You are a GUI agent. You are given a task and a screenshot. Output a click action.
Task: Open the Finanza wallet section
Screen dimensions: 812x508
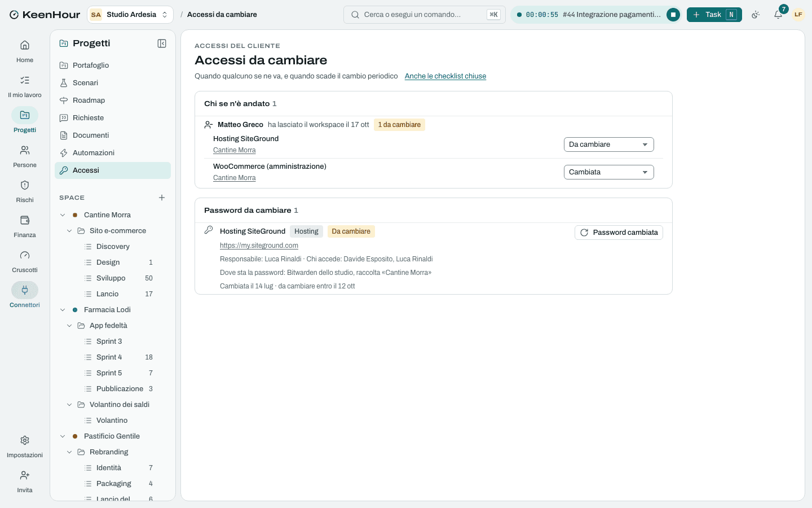point(25,226)
